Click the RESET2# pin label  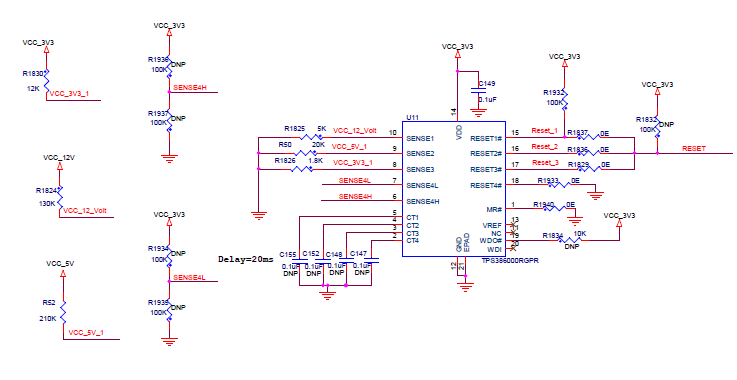[486, 153]
